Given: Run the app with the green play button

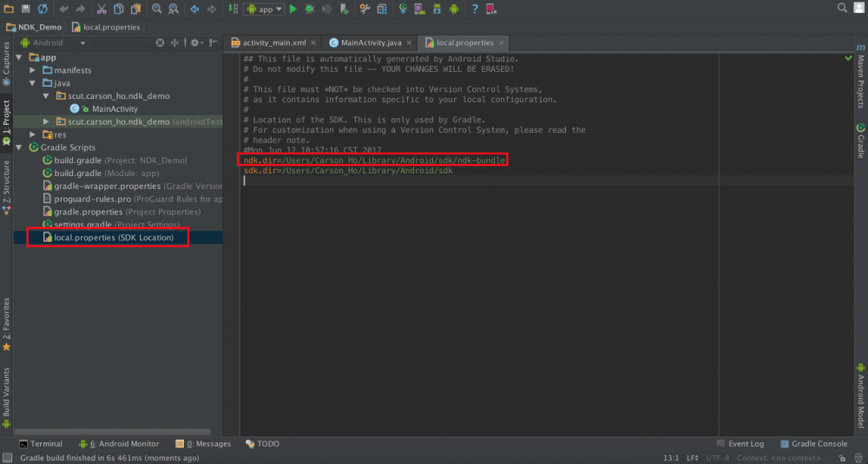Looking at the screenshot, I should coord(293,9).
